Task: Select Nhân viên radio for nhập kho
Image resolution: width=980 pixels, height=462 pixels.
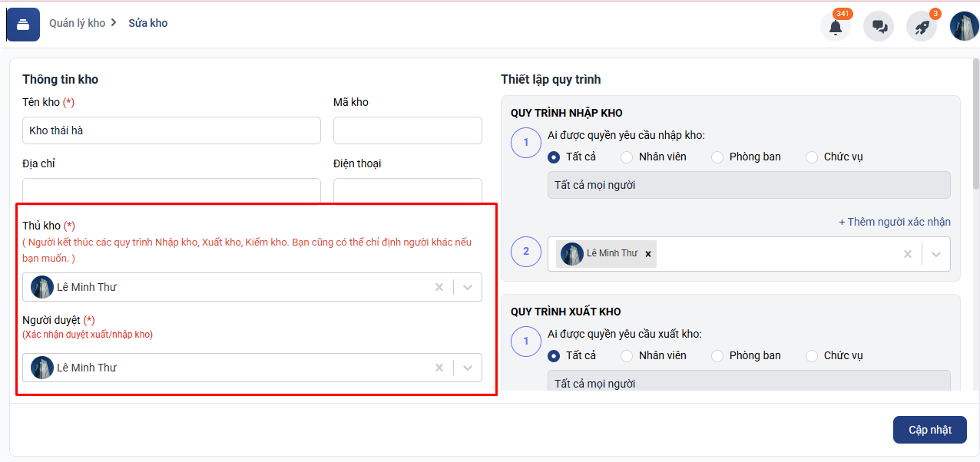Action: (x=627, y=157)
